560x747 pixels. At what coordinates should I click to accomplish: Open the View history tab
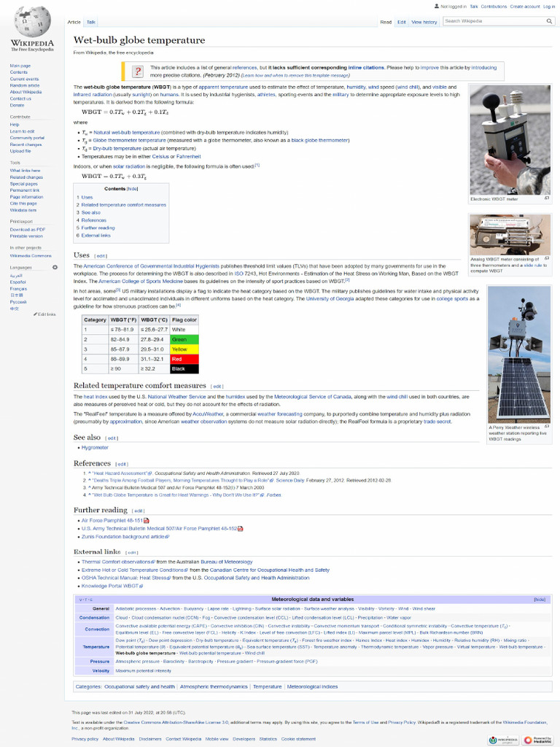pyautogui.click(x=424, y=22)
